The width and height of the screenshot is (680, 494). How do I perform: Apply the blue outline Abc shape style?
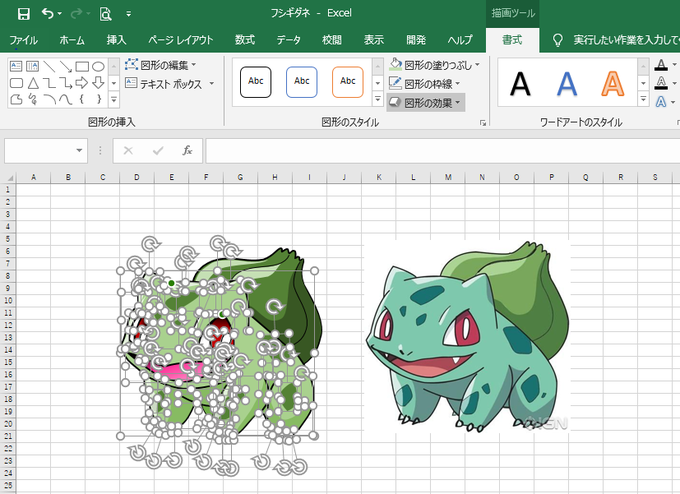tap(301, 82)
